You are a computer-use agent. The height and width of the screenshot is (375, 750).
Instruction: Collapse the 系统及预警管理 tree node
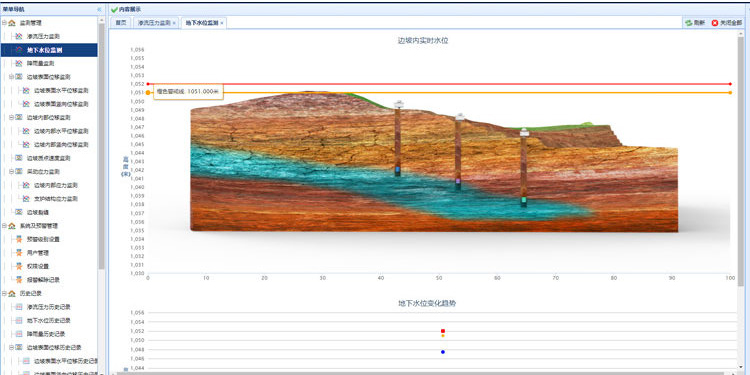tap(4, 226)
